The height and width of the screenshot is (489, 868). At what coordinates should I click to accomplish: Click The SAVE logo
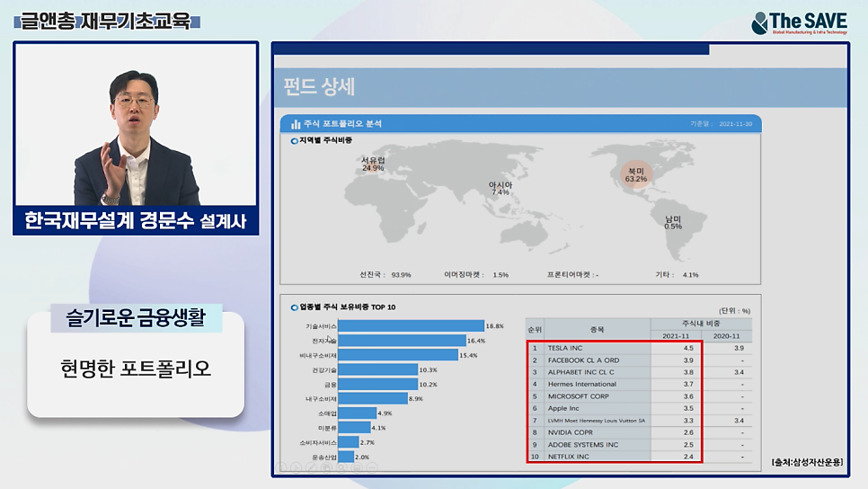click(799, 23)
